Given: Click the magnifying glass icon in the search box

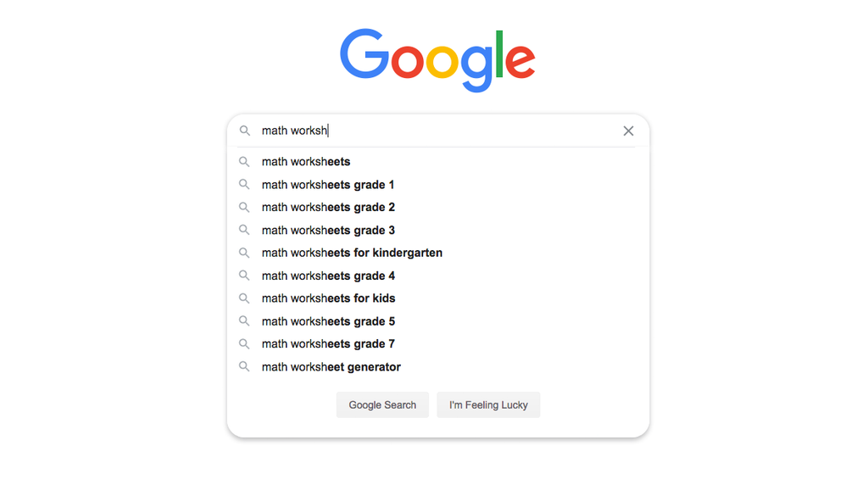Looking at the screenshot, I should (245, 131).
